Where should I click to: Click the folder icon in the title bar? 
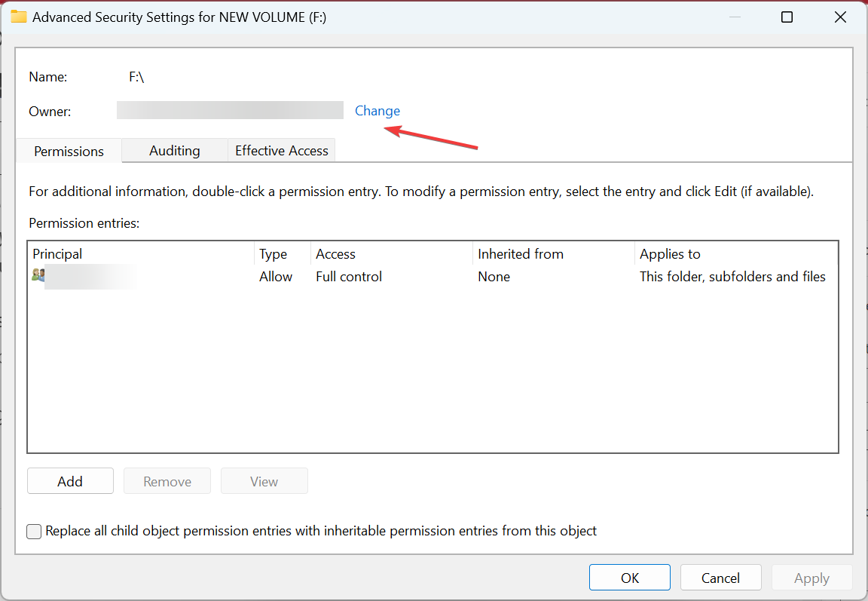click(19, 17)
